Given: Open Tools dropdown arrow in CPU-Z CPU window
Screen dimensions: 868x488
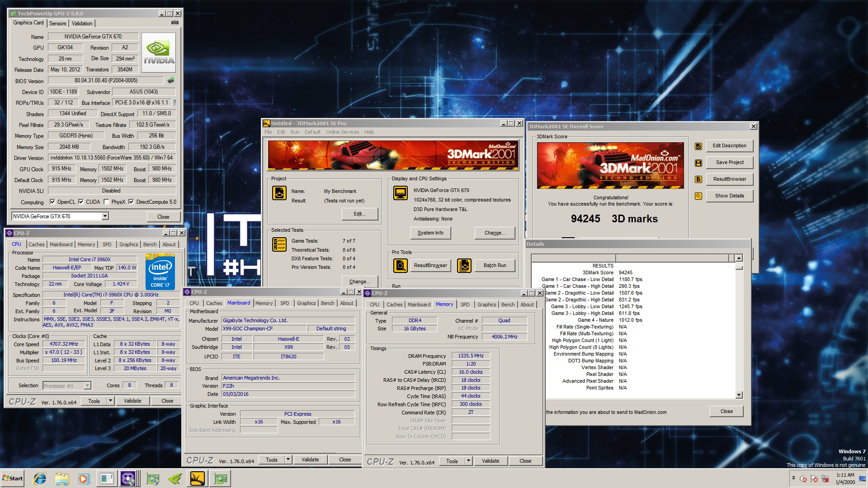Looking at the screenshot, I should (110, 401).
